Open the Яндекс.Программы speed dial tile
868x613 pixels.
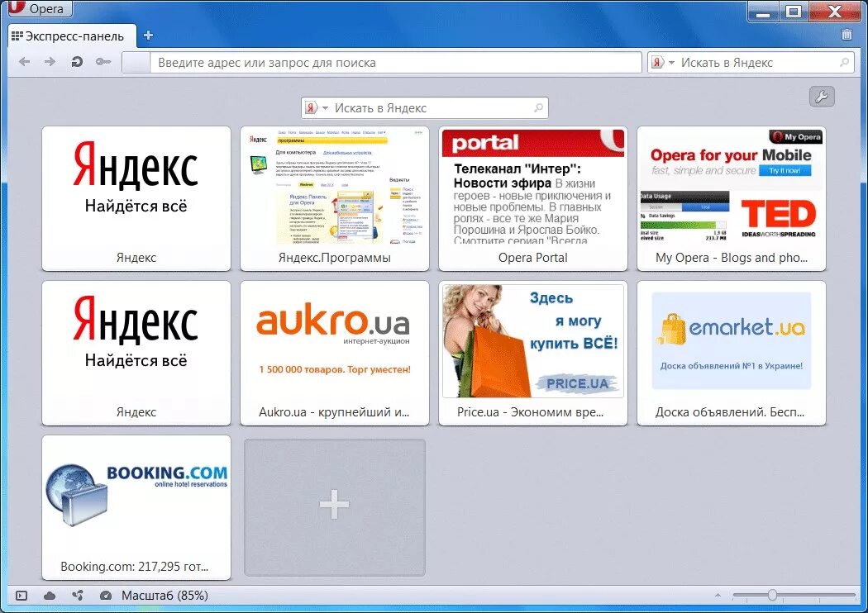(x=334, y=198)
